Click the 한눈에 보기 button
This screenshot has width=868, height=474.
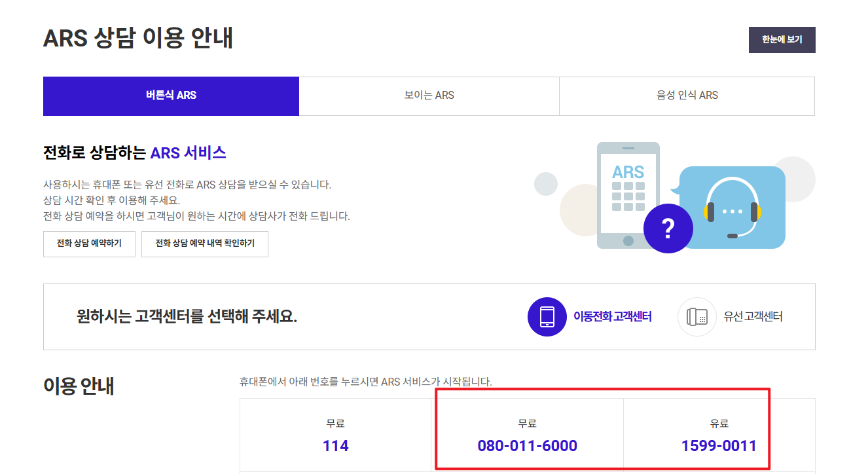point(782,40)
